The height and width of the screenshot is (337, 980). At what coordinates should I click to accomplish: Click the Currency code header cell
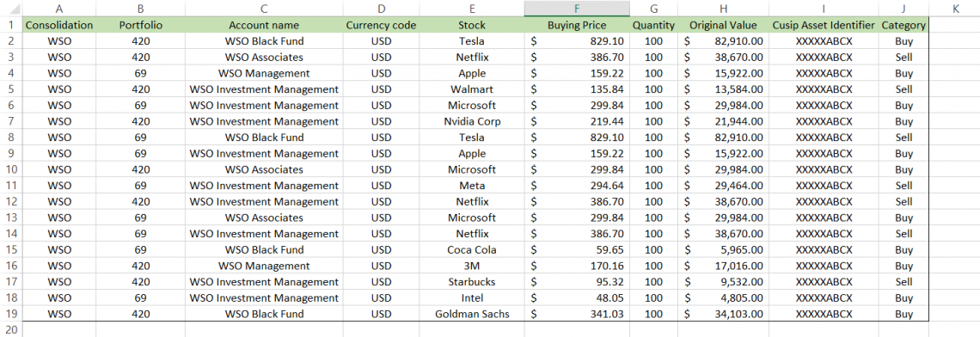coord(381,26)
